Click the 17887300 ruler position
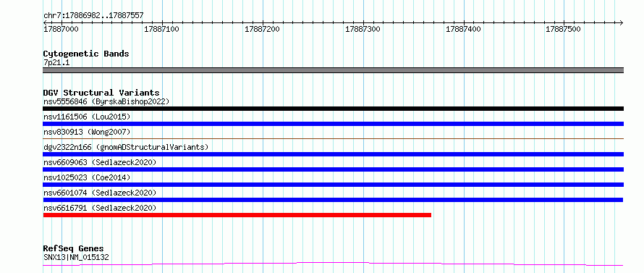The height and width of the screenshot is (273, 644). [x=363, y=29]
